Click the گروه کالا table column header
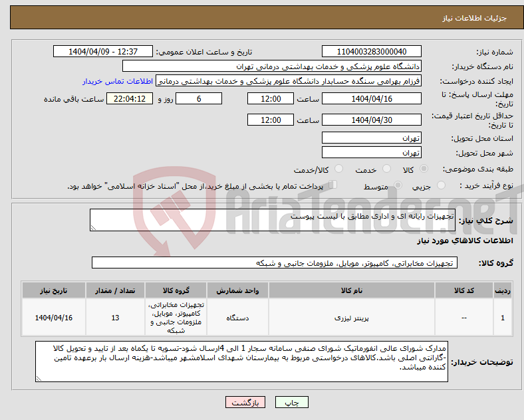Image resolution: width=524 pixels, height=420 pixels. (x=176, y=290)
